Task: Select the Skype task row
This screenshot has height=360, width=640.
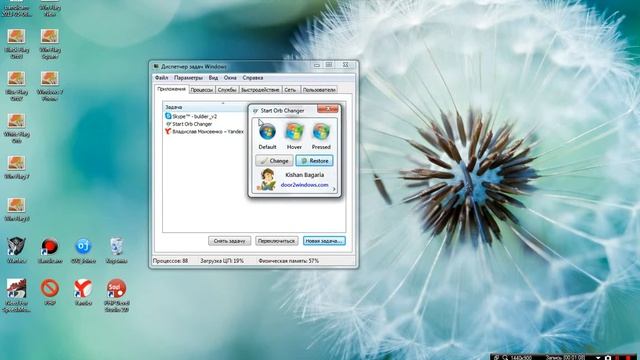Action: point(205,116)
